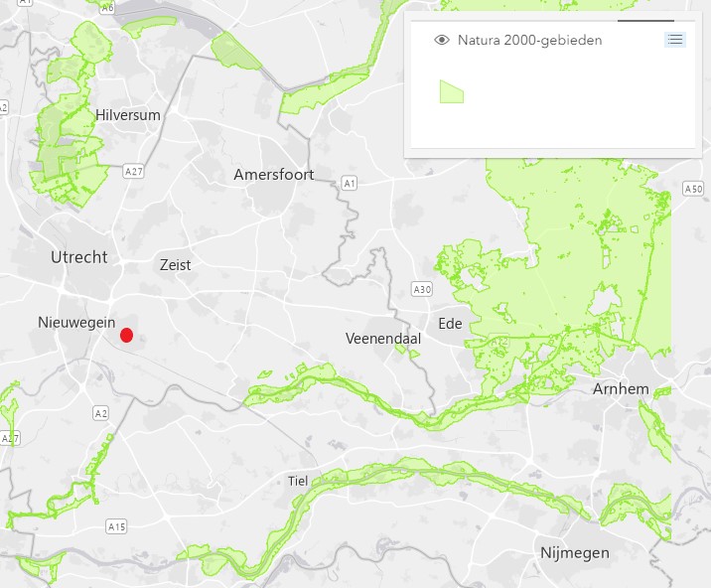This screenshot has width=711, height=588.
Task: Click the A30 road shield above Ede
Action: (422, 289)
